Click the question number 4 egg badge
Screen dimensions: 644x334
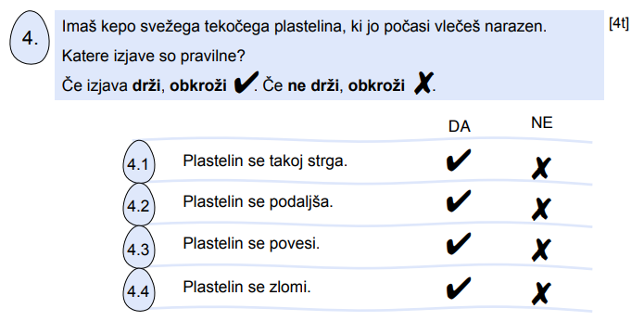click(30, 38)
